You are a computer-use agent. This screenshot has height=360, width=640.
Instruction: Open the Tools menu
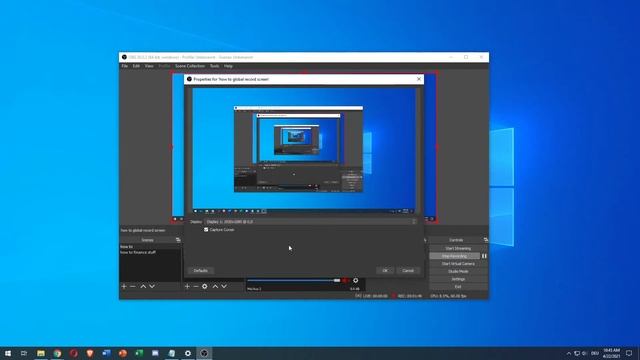click(215, 66)
